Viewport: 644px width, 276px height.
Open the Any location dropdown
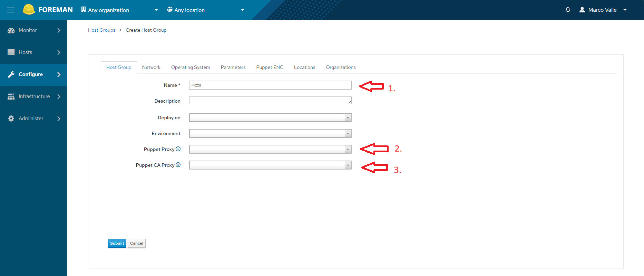[x=206, y=10]
